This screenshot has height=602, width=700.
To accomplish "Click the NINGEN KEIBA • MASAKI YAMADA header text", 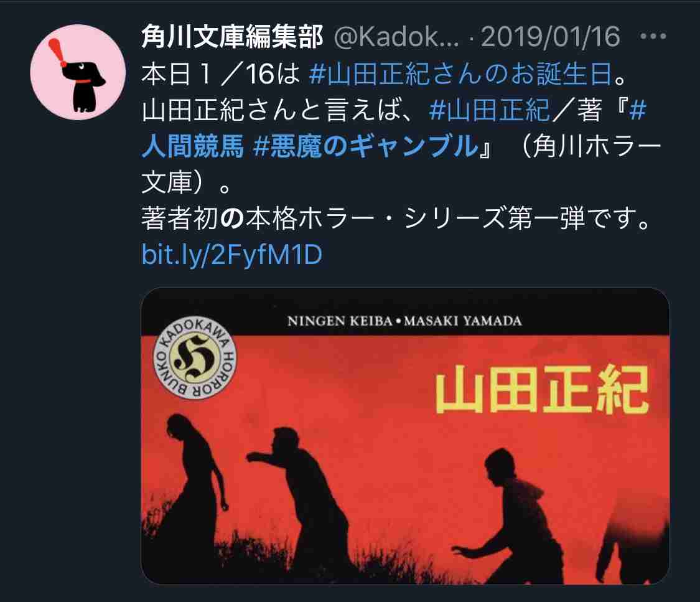I will tap(404, 321).
